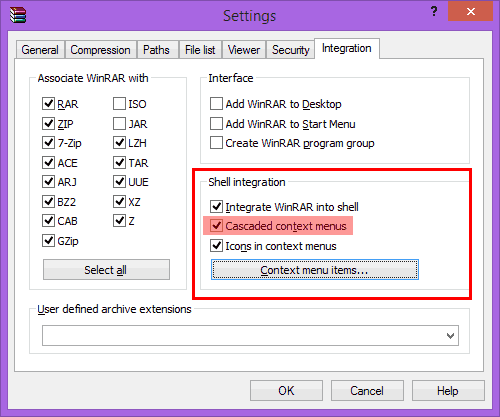Viewport: 500px width, 417px height.
Task: Toggle Integrate WinRAR into shell
Action: tap(216, 207)
